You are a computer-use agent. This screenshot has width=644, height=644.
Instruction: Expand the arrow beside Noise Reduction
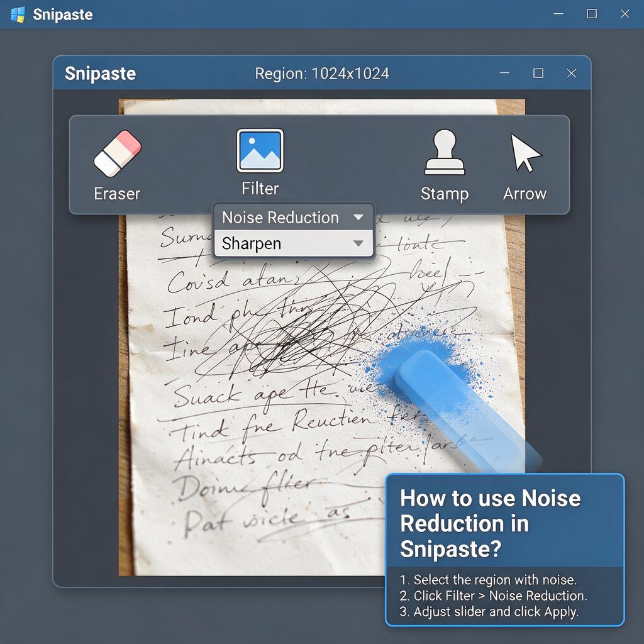(358, 217)
